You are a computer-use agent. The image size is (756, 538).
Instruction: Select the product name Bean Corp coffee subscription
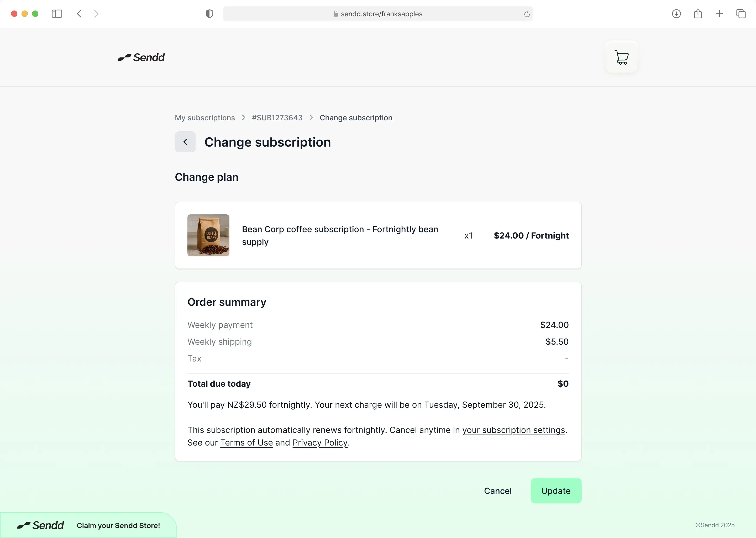pyautogui.click(x=340, y=236)
